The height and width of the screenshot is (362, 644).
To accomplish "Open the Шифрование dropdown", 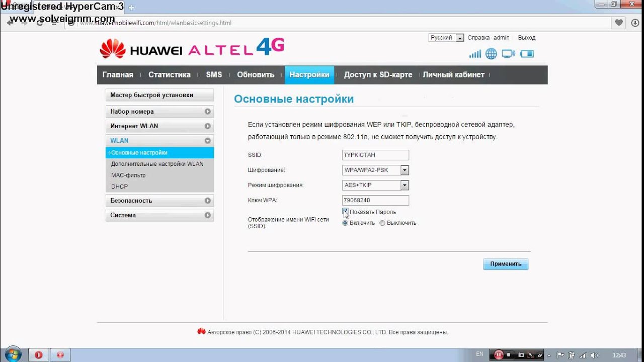I will [375, 170].
